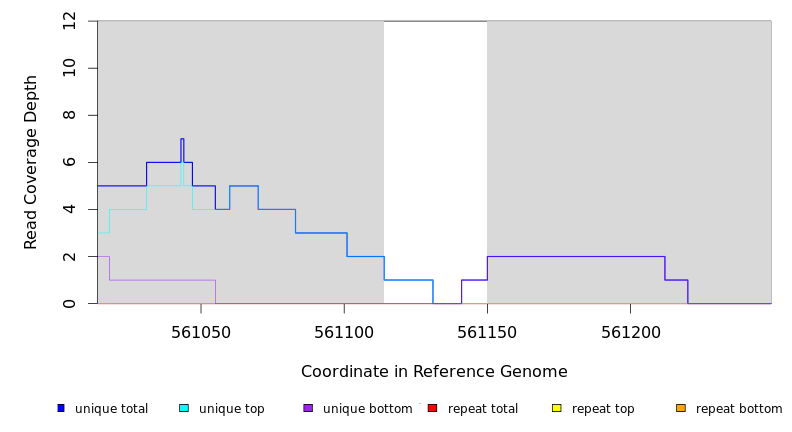Click the 561050 x-axis tick label
Viewport: 792px width, 432px height.
pyautogui.click(x=201, y=333)
